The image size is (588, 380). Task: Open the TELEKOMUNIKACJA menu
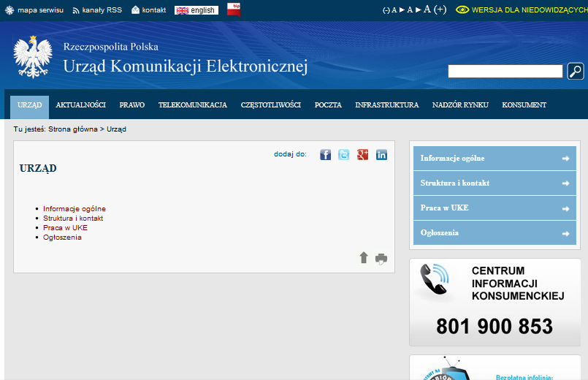[x=193, y=105]
